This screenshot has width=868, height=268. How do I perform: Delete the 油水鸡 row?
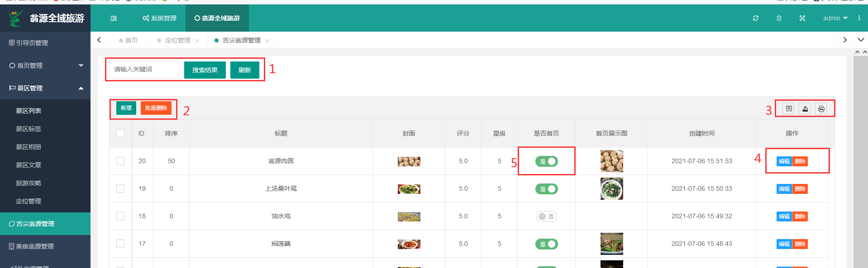click(800, 216)
